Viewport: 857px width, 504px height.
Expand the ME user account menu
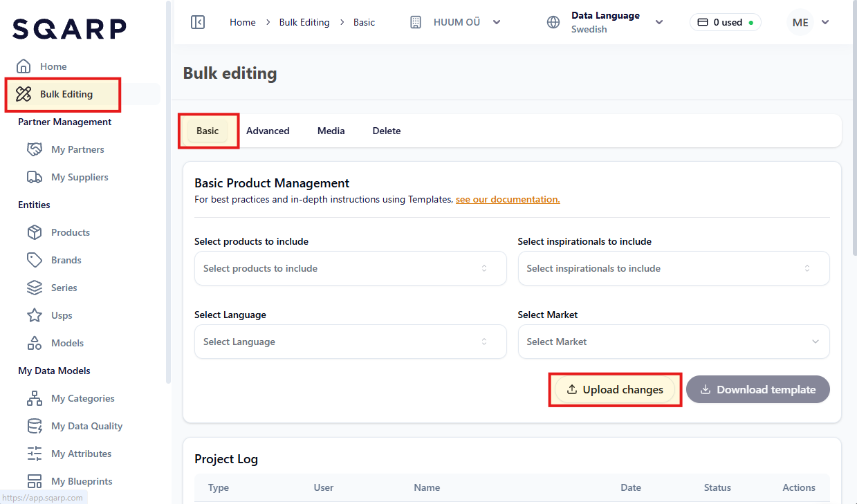[810, 22]
